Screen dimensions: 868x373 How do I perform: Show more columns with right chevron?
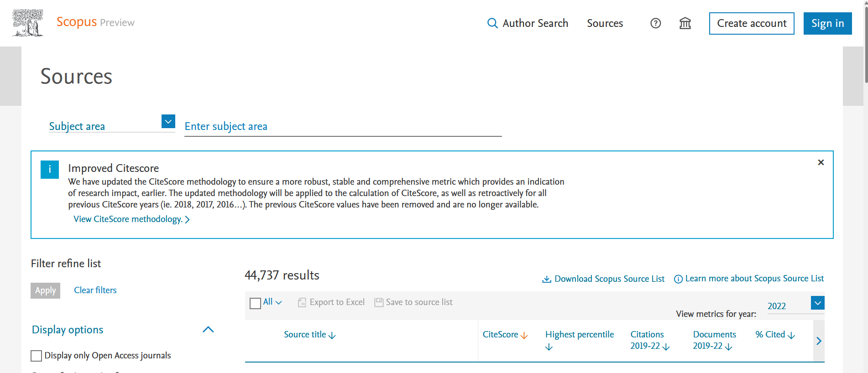tap(819, 341)
